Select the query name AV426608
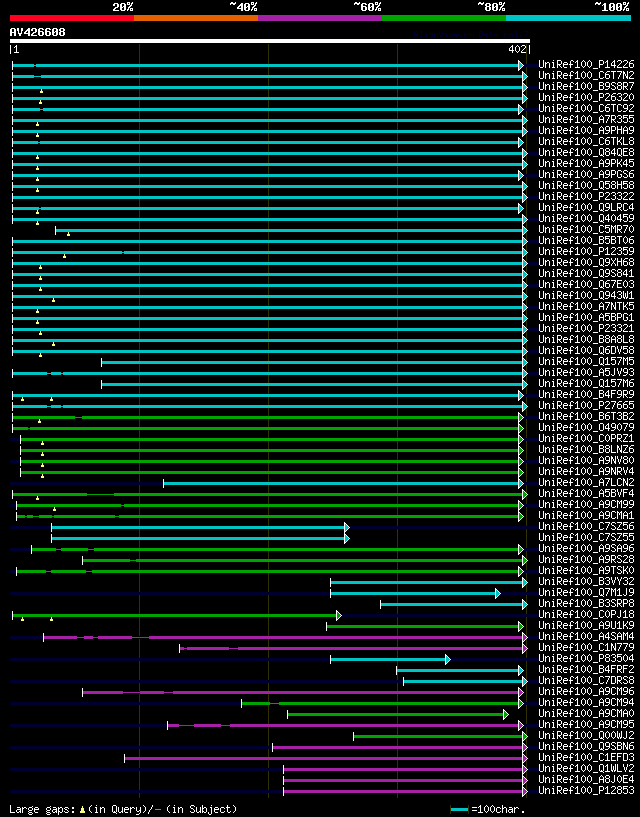The image size is (640, 817). coord(38,32)
